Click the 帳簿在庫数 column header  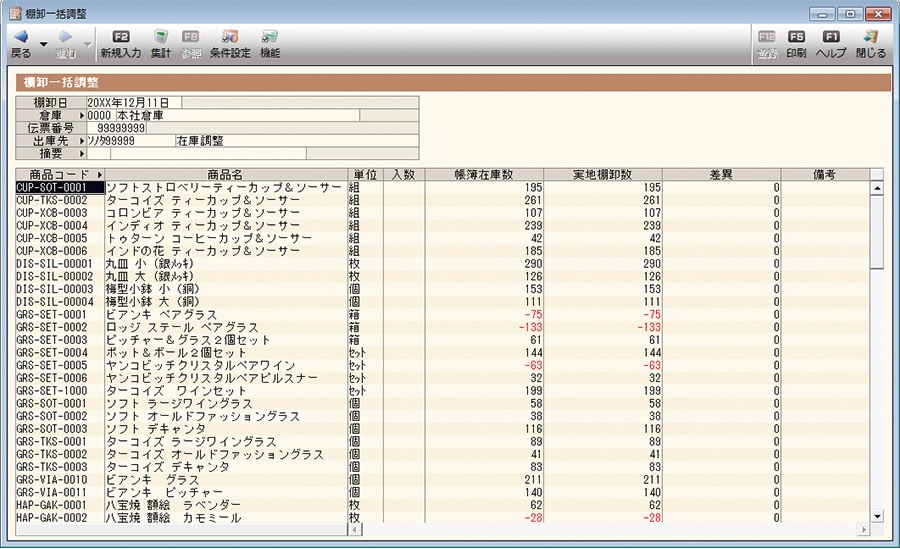coord(484,175)
